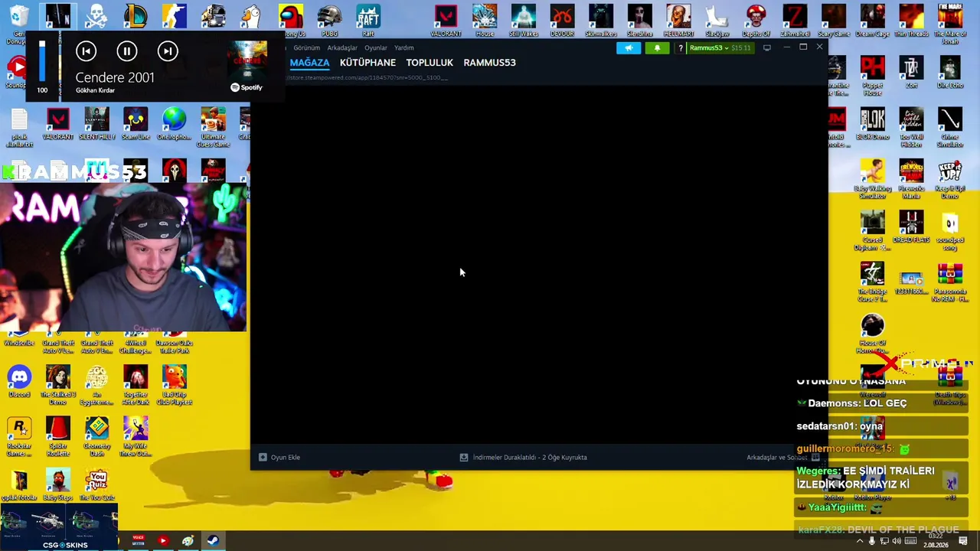Viewport: 980px width, 551px height.
Task: Switch Steam to Big Picture mode icon
Action: [767, 48]
